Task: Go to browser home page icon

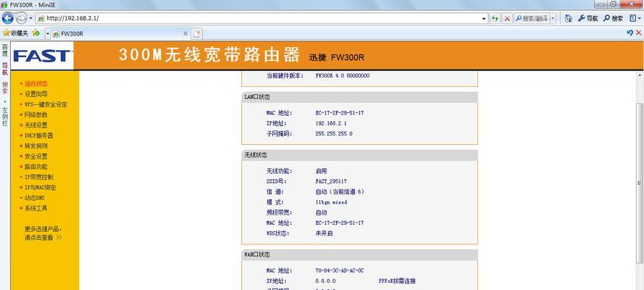Action: [x=568, y=18]
